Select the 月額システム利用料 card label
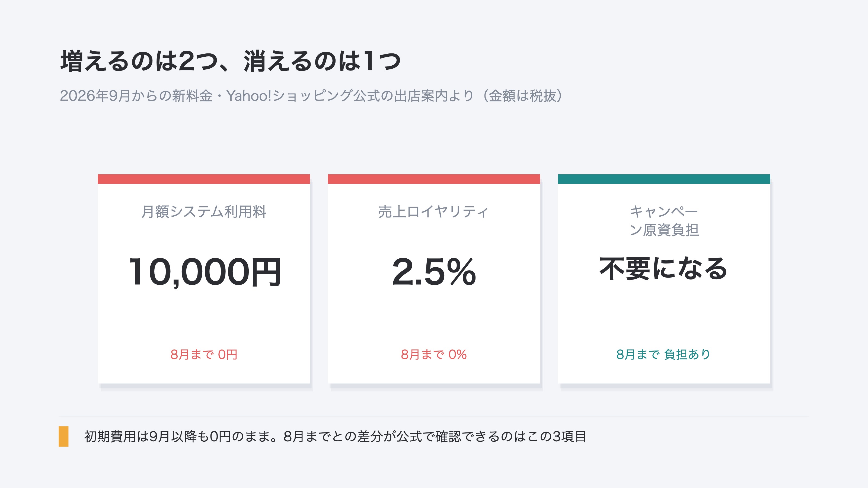 (204, 212)
